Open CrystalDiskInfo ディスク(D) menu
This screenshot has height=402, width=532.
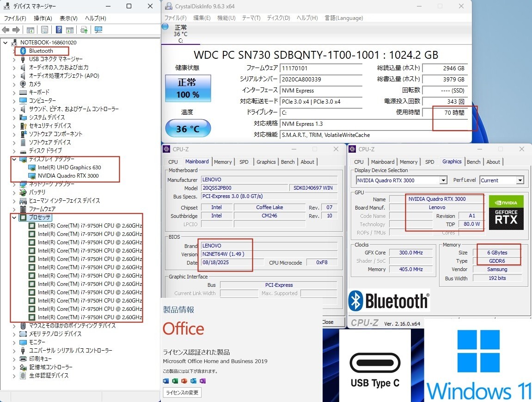(x=279, y=18)
